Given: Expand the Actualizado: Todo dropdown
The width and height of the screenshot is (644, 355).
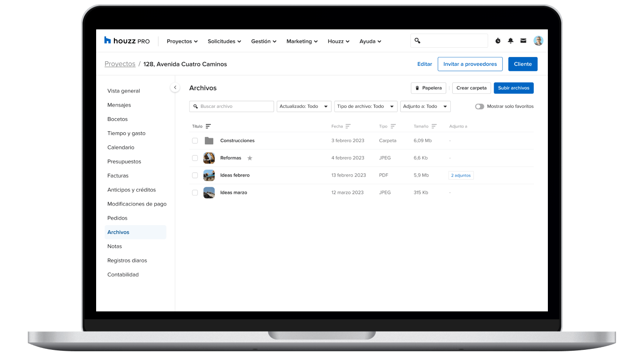Looking at the screenshot, I should tap(304, 106).
